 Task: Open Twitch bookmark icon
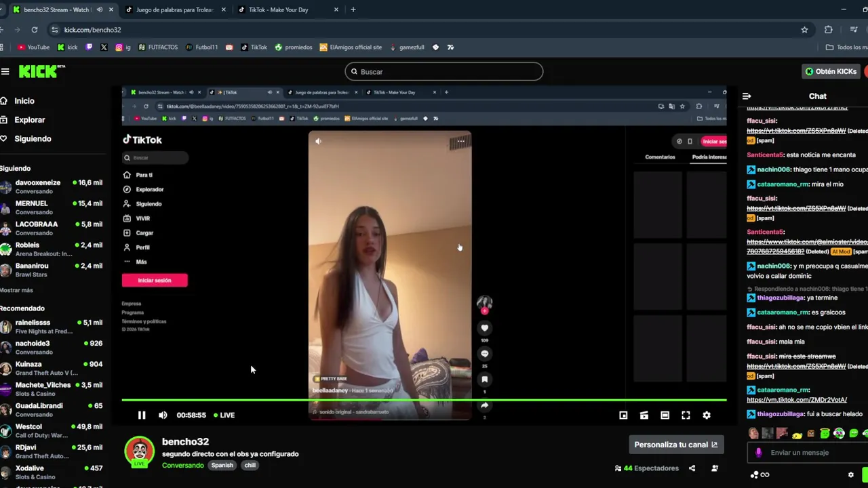(90, 47)
